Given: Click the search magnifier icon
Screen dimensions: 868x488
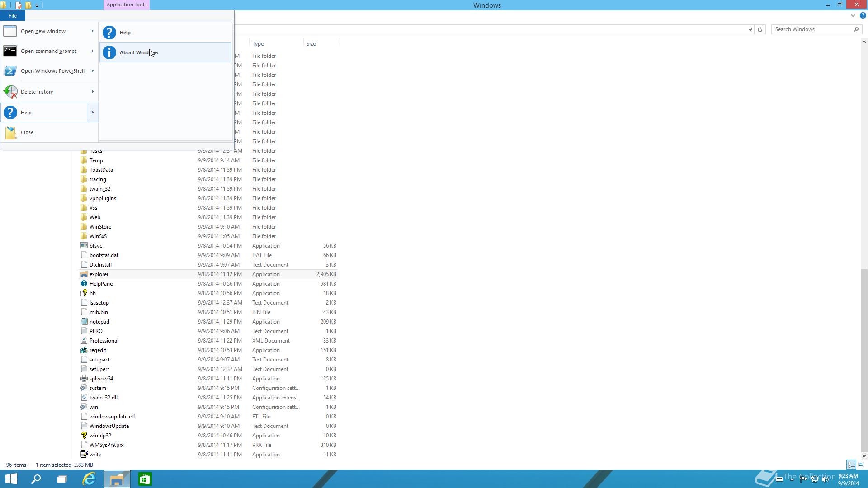Looking at the screenshot, I should (x=856, y=29).
